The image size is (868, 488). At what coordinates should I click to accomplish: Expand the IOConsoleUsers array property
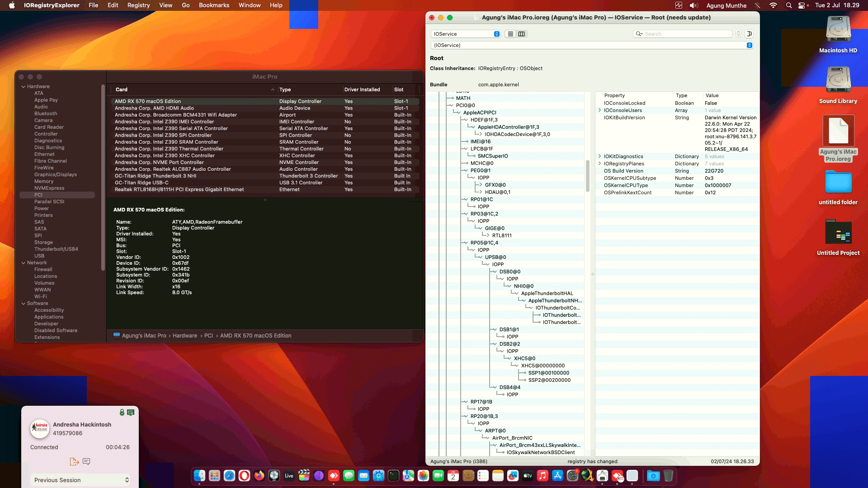click(x=599, y=110)
